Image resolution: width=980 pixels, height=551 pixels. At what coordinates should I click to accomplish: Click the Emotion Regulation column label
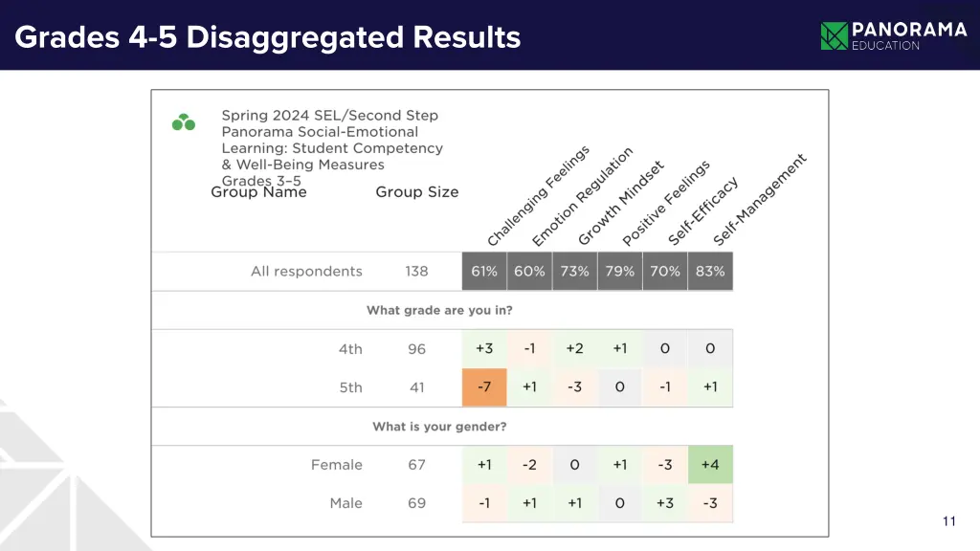[582, 196]
